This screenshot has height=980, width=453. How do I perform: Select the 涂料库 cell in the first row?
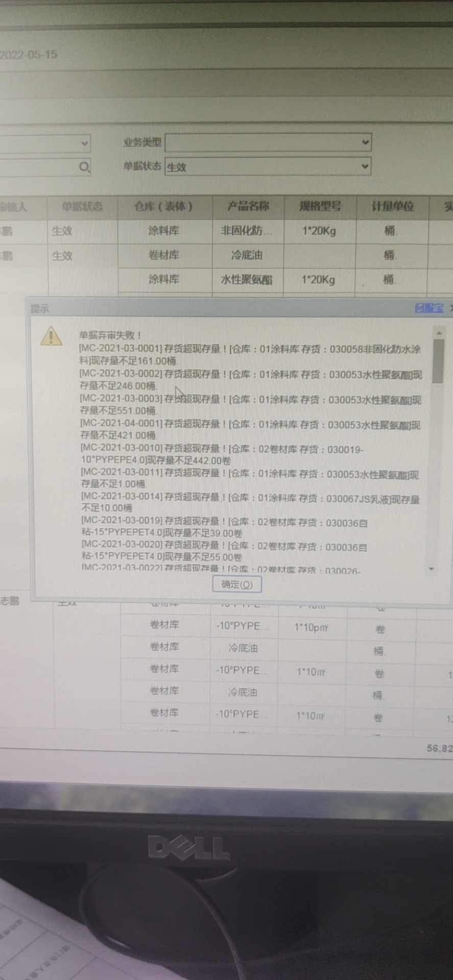click(x=164, y=231)
